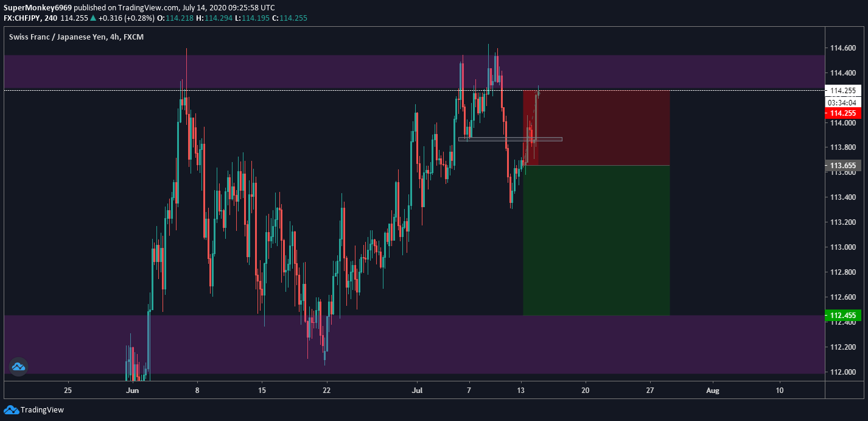Click the red 114.255 price label
The height and width of the screenshot is (421, 868).
tap(842, 113)
